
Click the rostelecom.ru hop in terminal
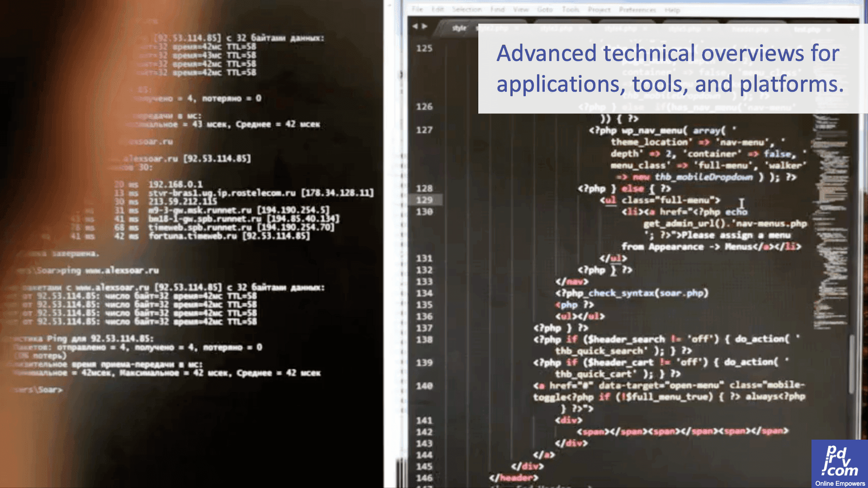point(261,193)
